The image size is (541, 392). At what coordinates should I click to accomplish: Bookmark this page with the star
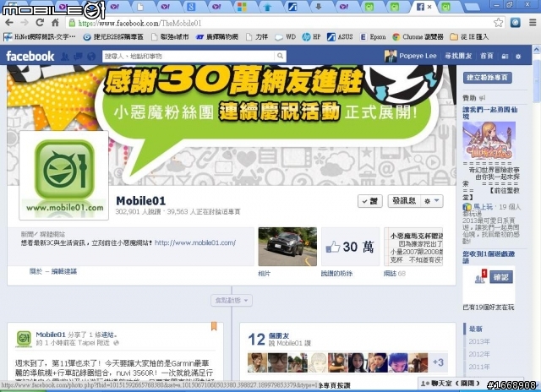coord(499,23)
